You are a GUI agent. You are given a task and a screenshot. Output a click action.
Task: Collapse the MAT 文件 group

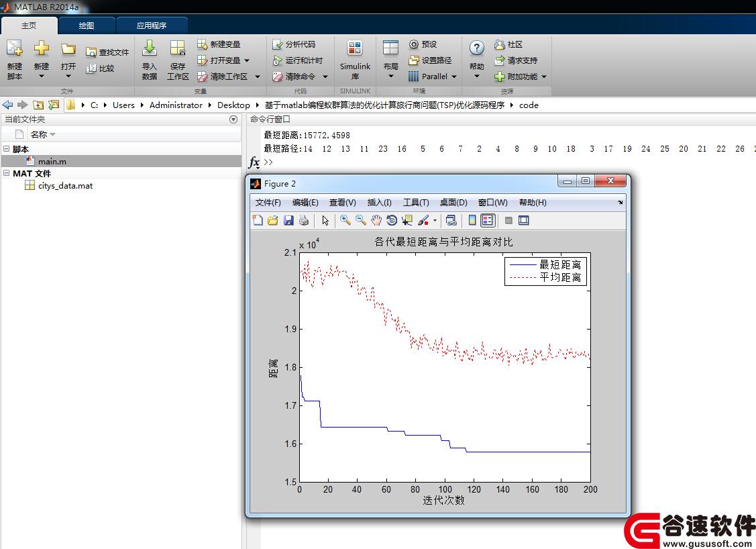(x=7, y=172)
